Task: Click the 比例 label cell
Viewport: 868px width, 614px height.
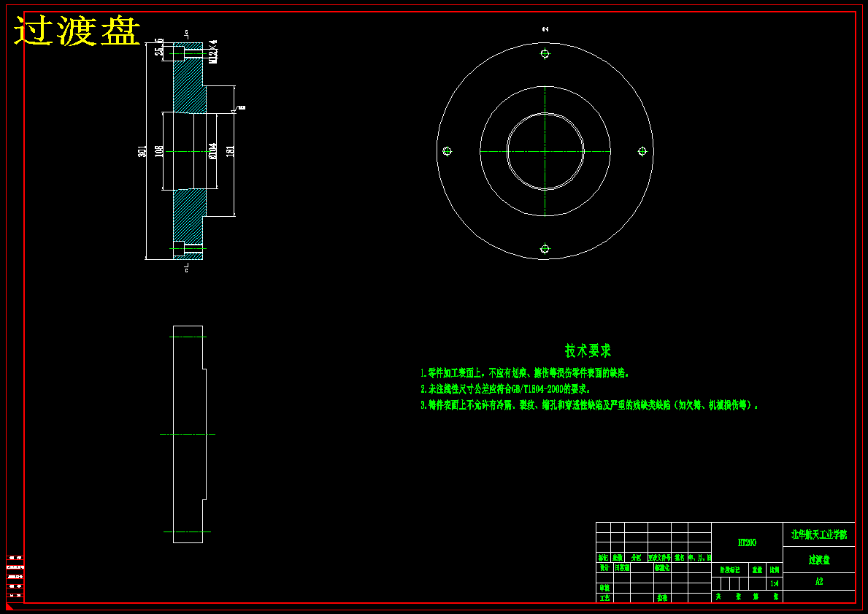Action: (775, 569)
